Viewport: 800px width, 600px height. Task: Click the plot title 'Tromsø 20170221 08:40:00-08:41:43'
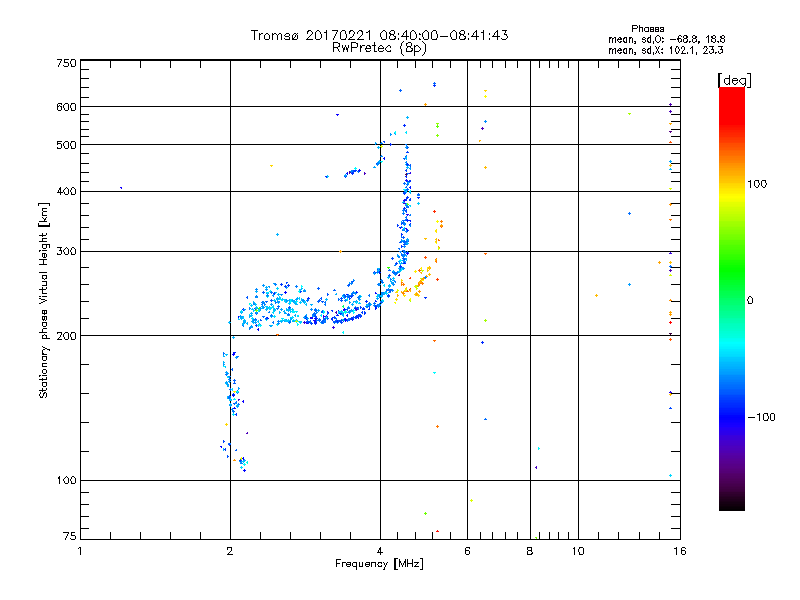tap(379, 35)
